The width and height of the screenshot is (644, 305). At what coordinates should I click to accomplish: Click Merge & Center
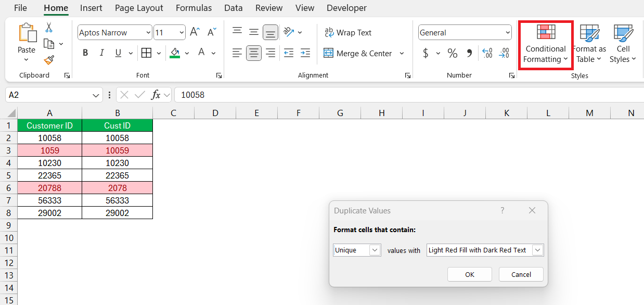pos(358,53)
